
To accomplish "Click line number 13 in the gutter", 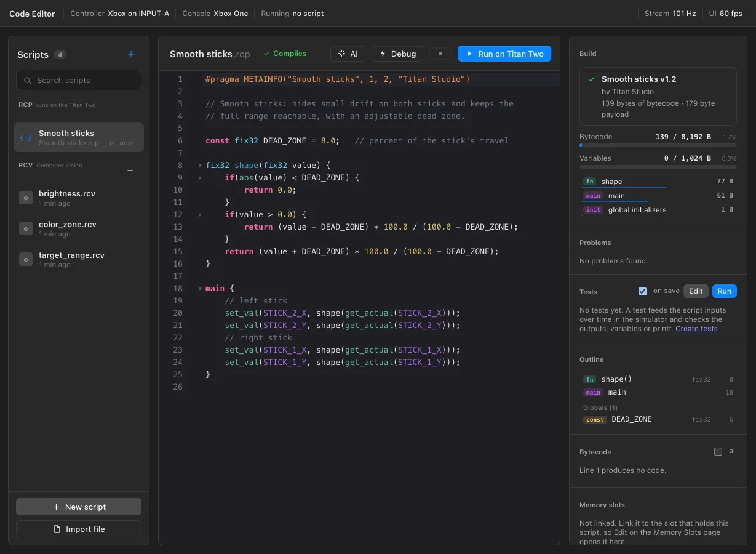I will [178, 227].
